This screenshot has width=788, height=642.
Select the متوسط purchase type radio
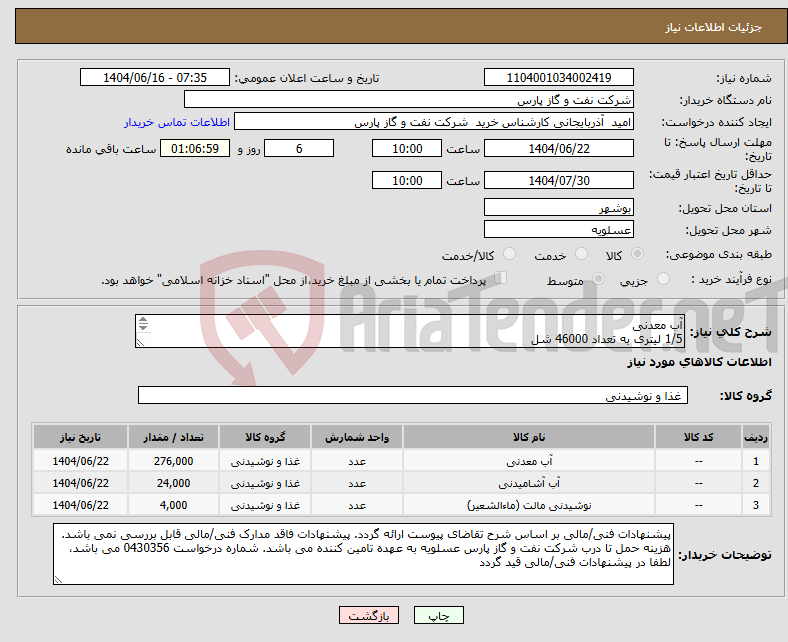point(598,279)
